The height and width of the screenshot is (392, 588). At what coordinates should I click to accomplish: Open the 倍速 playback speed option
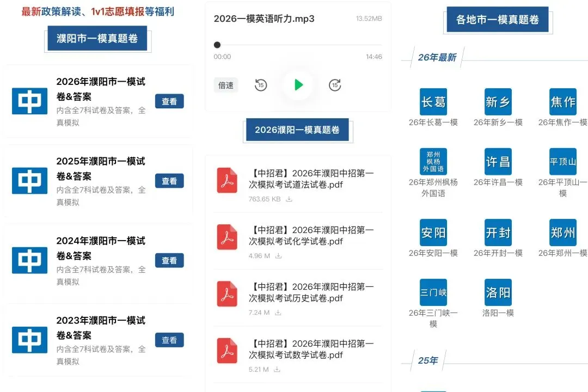point(226,85)
